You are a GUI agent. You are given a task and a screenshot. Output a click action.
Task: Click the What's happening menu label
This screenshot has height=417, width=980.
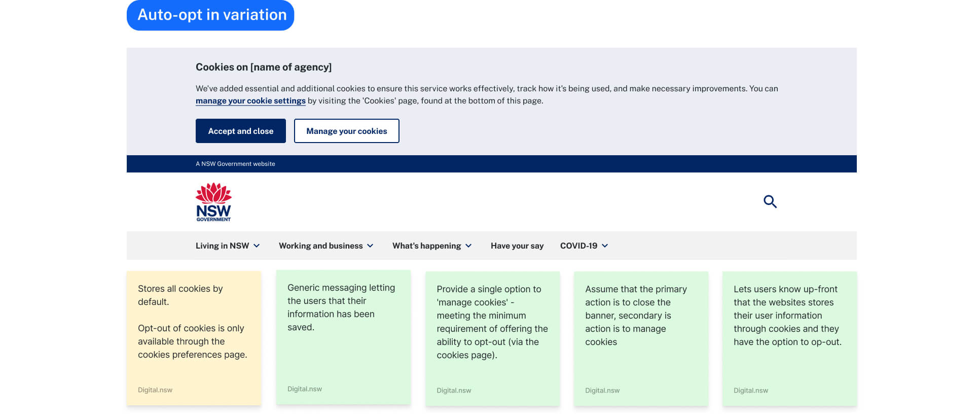point(426,246)
